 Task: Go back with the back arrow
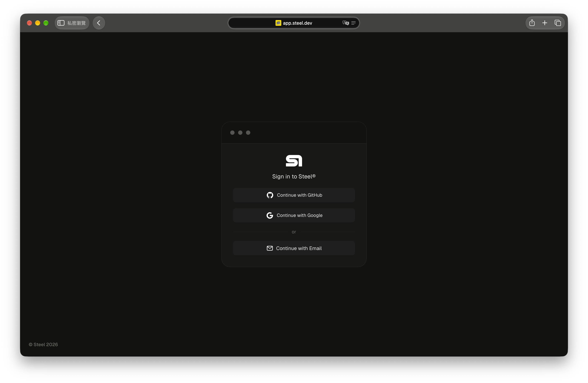click(x=99, y=23)
